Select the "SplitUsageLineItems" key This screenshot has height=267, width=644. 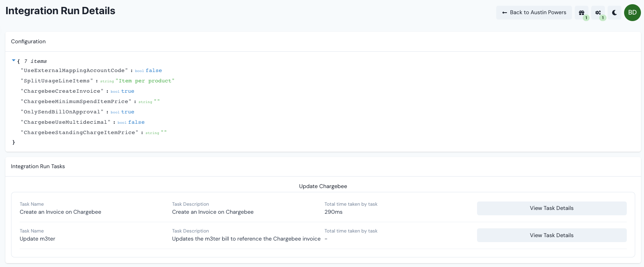pos(57,81)
